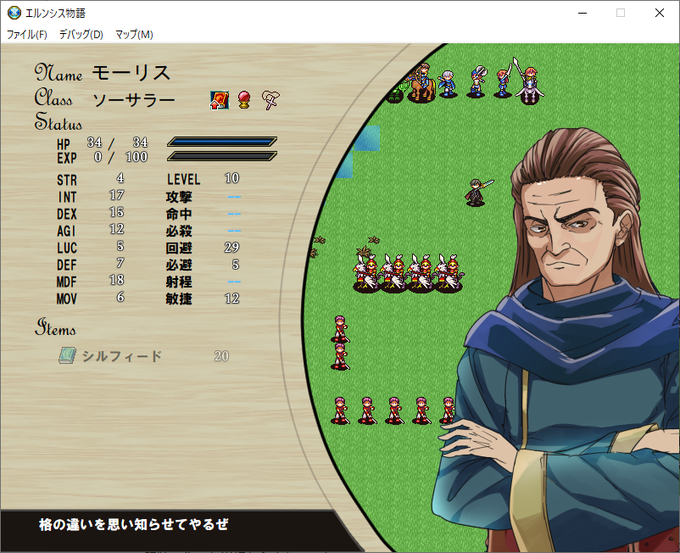
Task: Click the 回避 evasion value 29
Action: click(232, 247)
